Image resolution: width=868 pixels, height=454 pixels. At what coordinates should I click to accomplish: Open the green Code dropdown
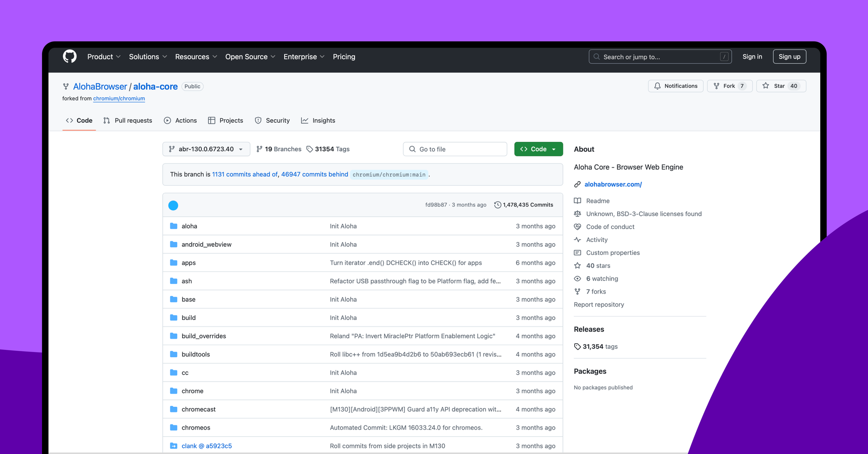tap(539, 149)
